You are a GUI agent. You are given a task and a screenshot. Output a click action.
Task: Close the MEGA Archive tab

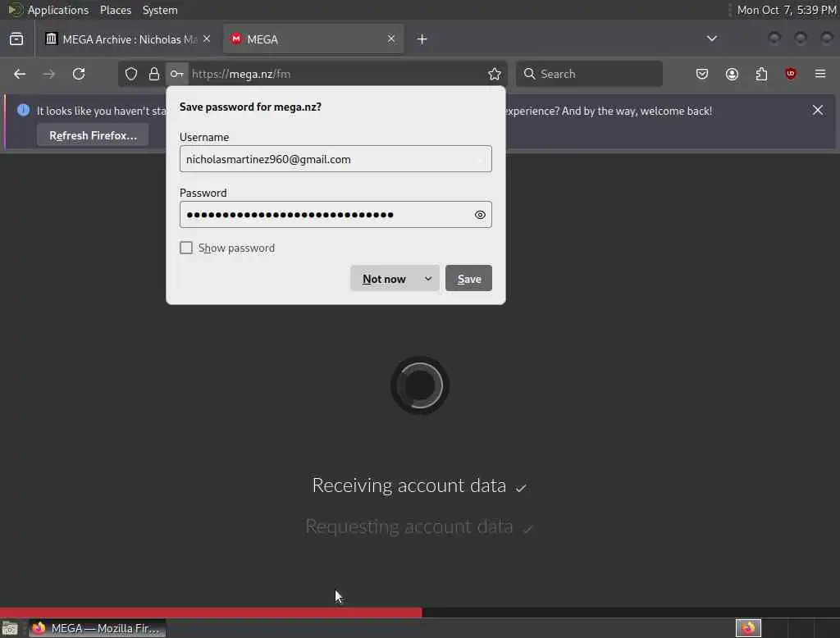coord(207,39)
